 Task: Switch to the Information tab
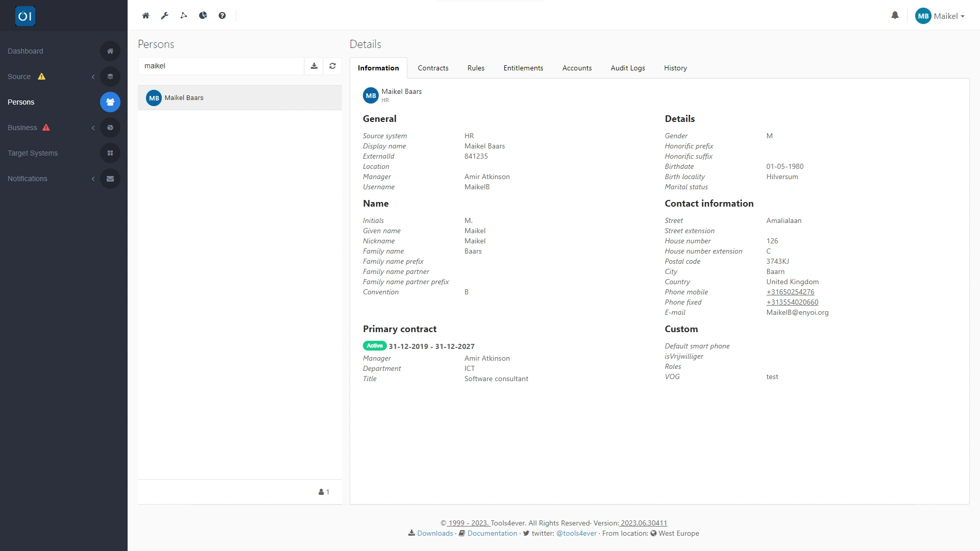(378, 68)
